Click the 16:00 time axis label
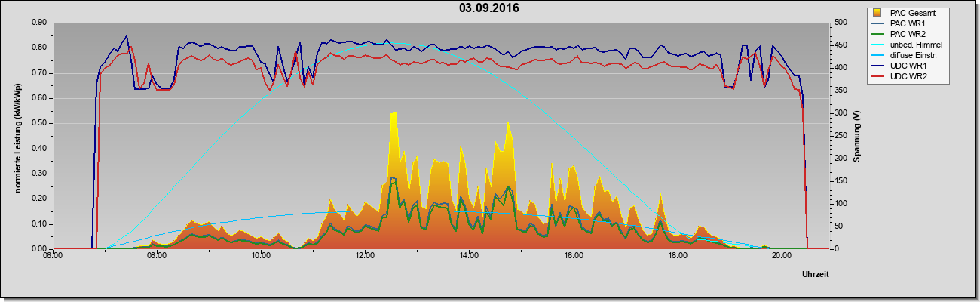The height and width of the screenshot is (302, 980). (x=573, y=255)
